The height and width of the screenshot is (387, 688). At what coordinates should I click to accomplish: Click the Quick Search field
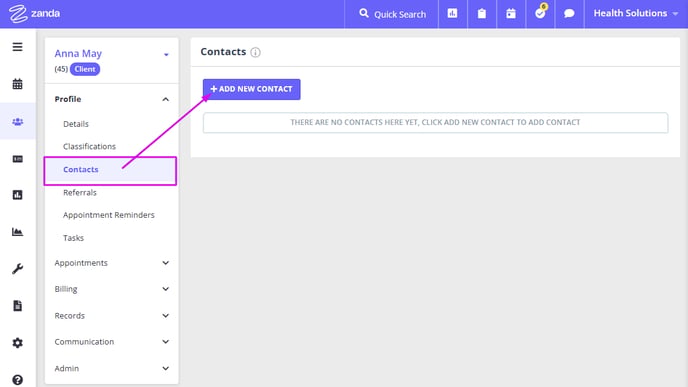pyautogui.click(x=392, y=14)
